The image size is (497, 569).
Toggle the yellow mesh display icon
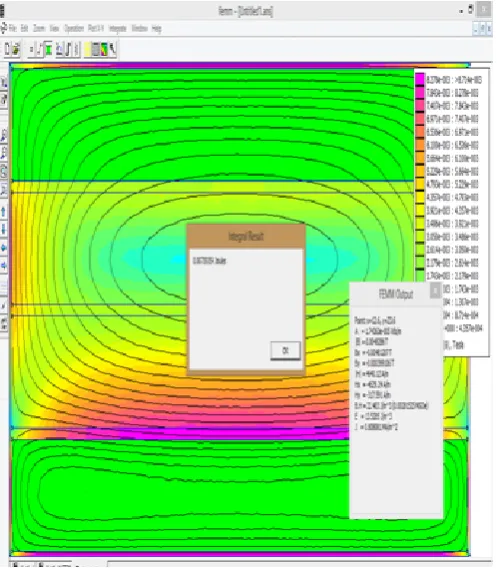point(87,49)
